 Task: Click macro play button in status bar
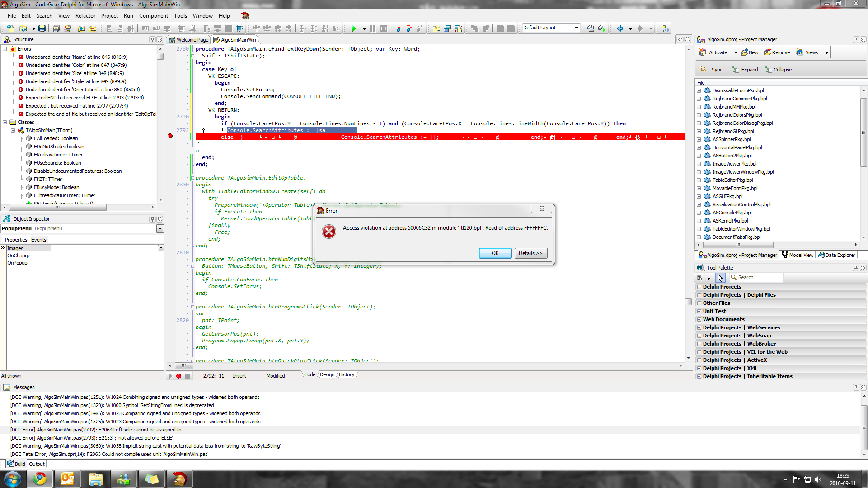pyautogui.click(x=170, y=376)
